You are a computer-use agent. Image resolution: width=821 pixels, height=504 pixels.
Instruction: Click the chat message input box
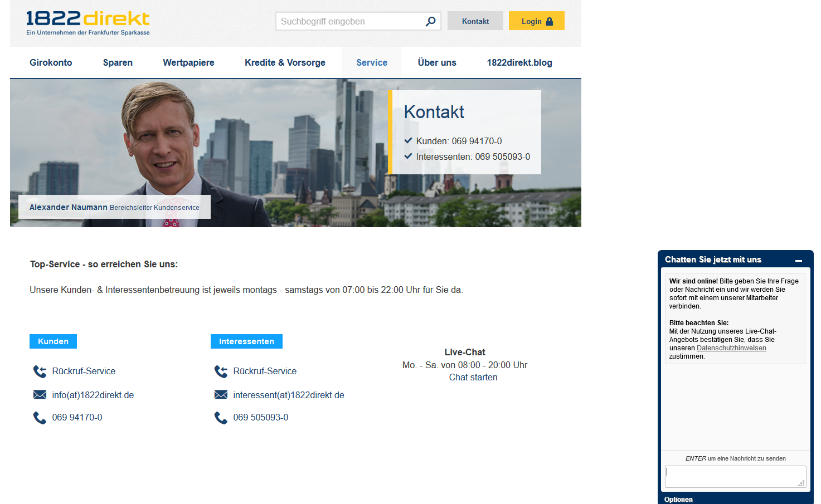click(x=735, y=477)
